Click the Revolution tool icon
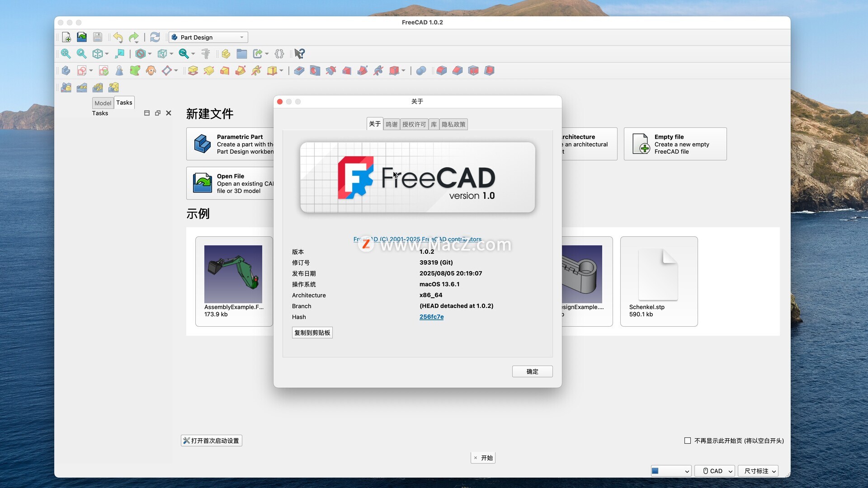 click(209, 70)
